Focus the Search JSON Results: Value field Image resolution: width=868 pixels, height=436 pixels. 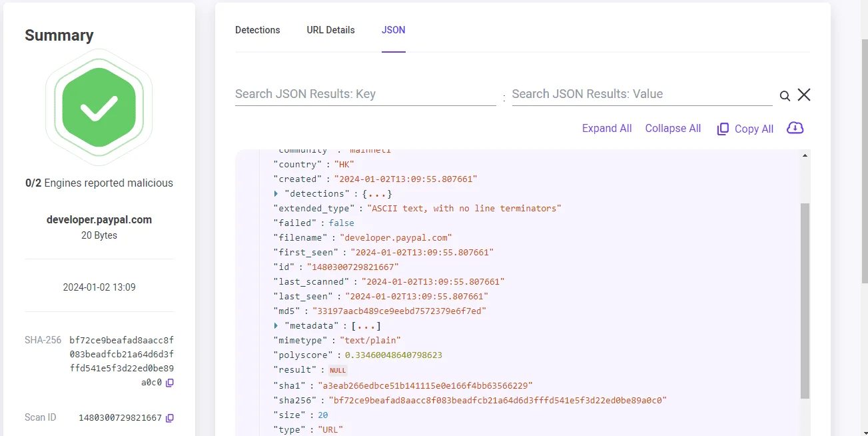click(x=642, y=94)
